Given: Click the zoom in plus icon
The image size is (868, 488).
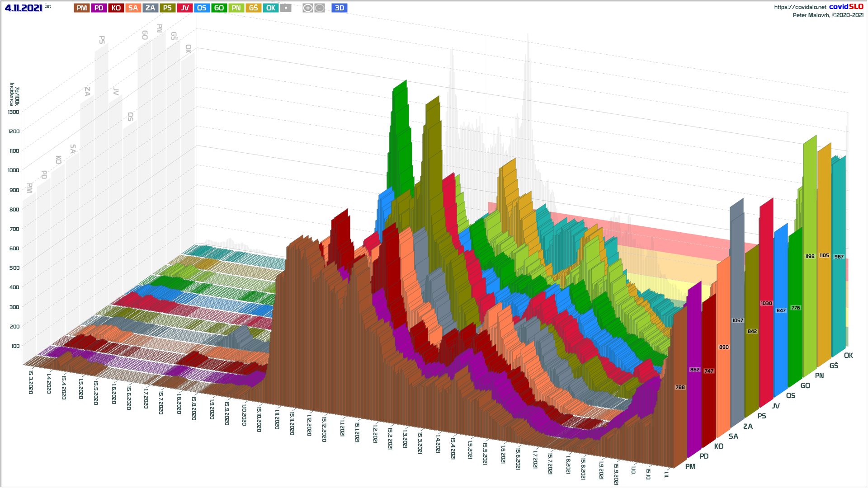Looking at the screenshot, I should (308, 8).
